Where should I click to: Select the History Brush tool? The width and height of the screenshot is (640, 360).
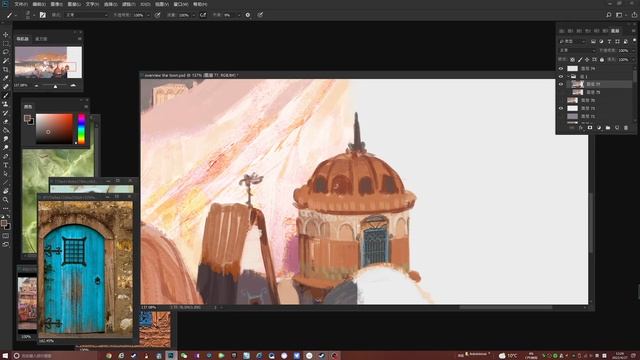(6, 113)
